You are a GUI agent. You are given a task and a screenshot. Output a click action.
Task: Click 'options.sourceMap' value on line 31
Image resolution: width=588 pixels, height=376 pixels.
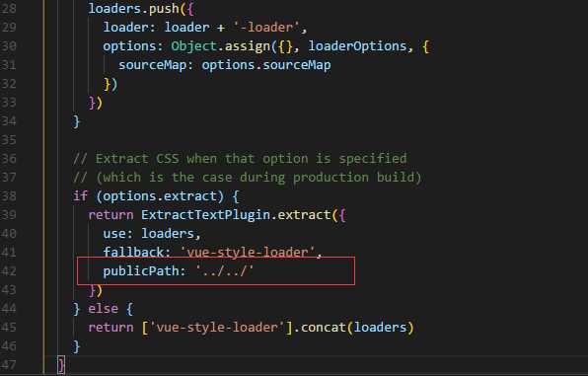[x=266, y=65]
